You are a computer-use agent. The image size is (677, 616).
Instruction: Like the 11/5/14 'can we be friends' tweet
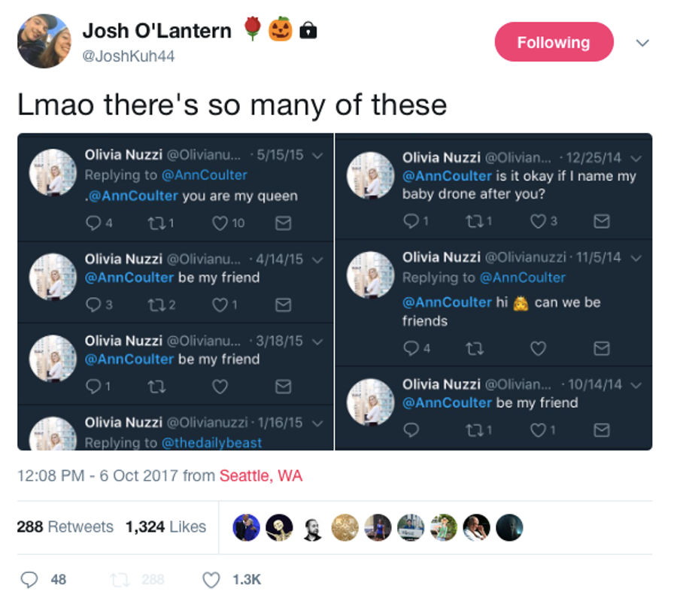coord(538,348)
